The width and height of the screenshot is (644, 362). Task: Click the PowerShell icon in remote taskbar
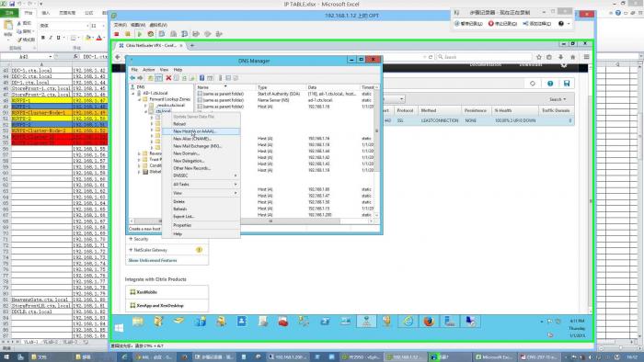pos(325,322)
